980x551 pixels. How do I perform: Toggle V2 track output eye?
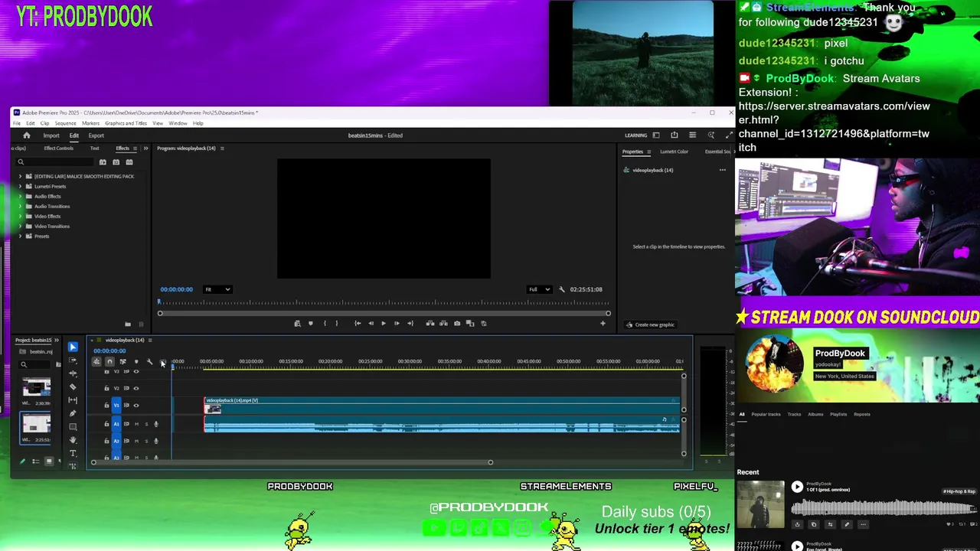coord(136,388)
